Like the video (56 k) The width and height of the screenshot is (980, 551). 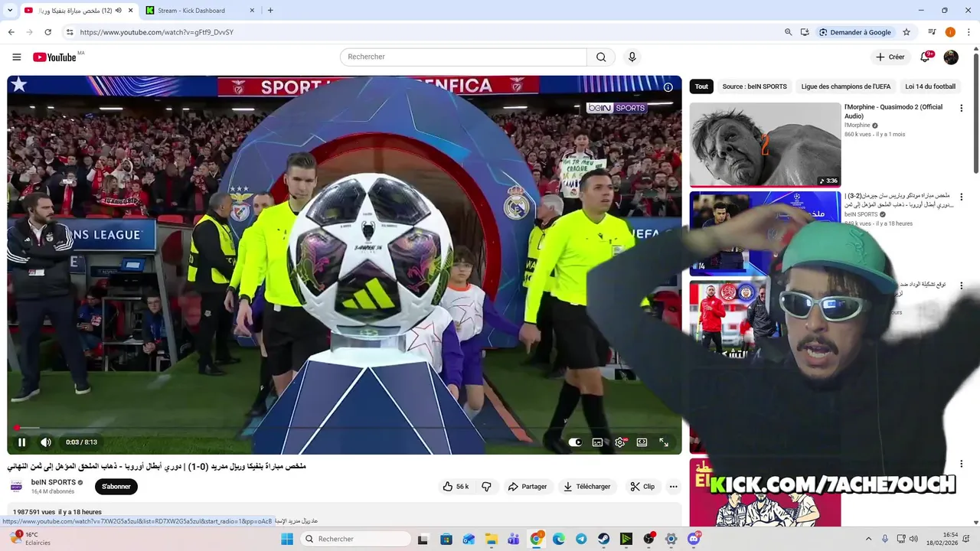(x=456, y=487)
